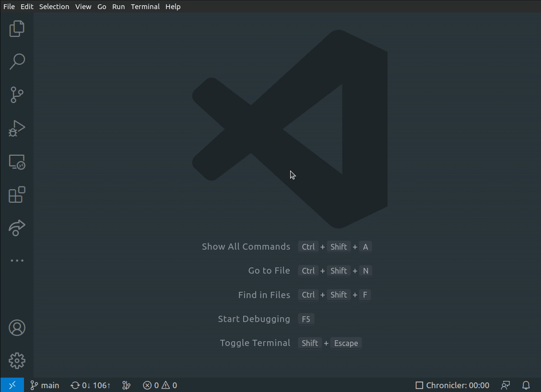Open Problems via warnings count icon
Viewport: 541px width, 392px height.
point(169,385)
